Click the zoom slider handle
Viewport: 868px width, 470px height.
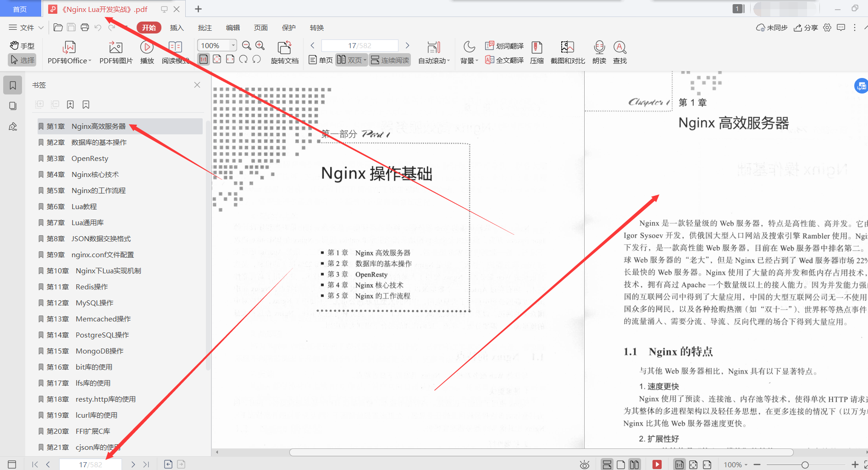[x=806, y=464]
